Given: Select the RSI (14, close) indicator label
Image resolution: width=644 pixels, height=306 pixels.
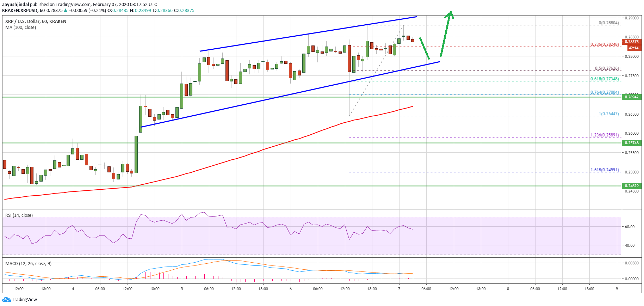Looking at the screenshot, I should [x=19, y=215].
